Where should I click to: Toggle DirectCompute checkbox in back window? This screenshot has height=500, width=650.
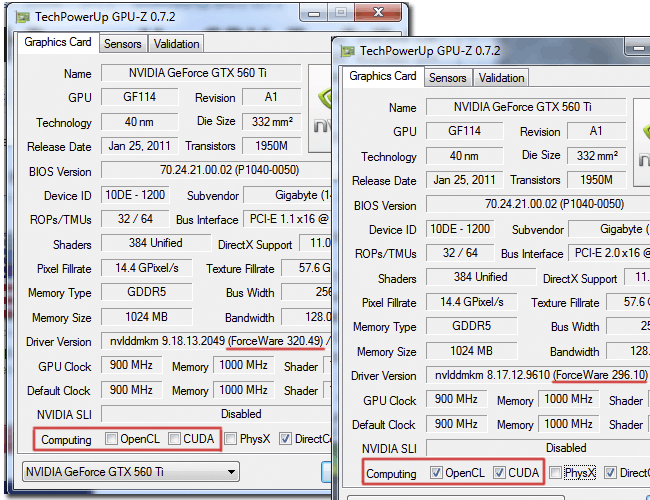285,439
